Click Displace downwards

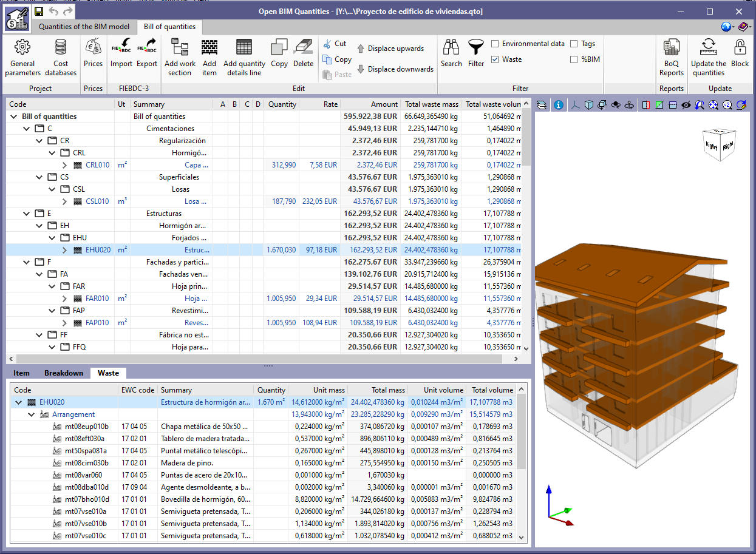tap(395, 69)
